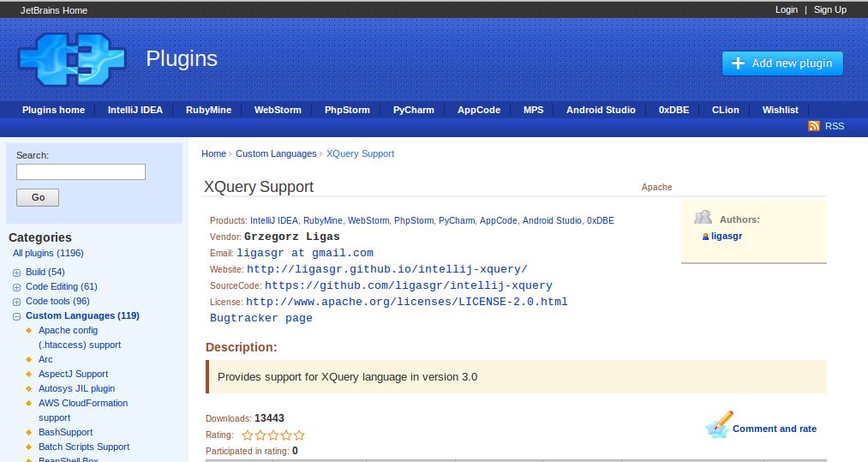Open the AspectJ Support plugin link
The width and height of the screenshot is (868, 462).
(73, 374)
